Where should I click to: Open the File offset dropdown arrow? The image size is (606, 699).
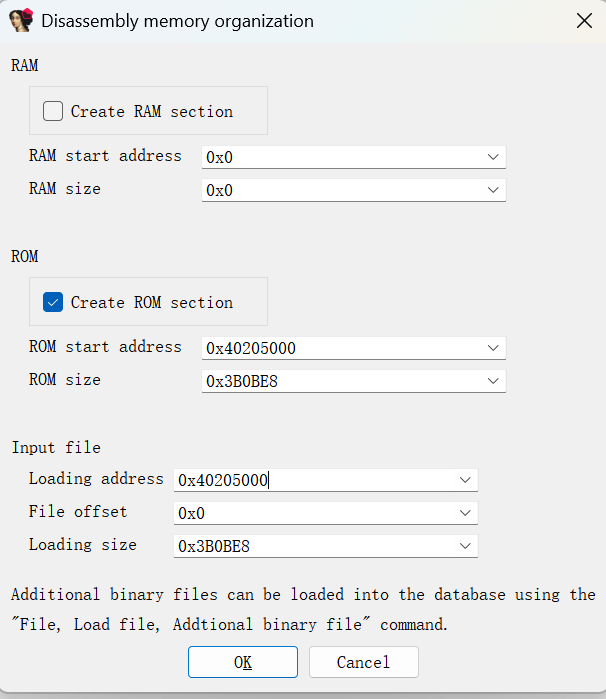pyautogui.click(x=464, y=513)
